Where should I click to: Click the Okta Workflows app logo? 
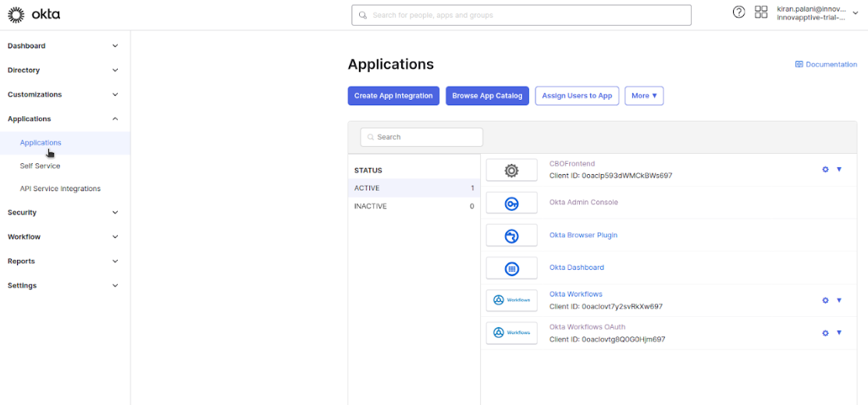pos(511,300)
